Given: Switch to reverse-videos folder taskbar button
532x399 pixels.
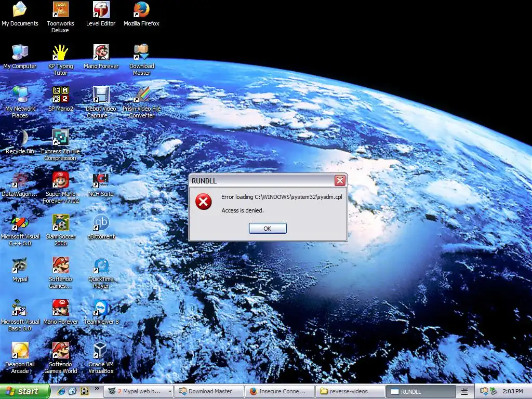Looking at the screenshot, I should click(x=350, y=391).
